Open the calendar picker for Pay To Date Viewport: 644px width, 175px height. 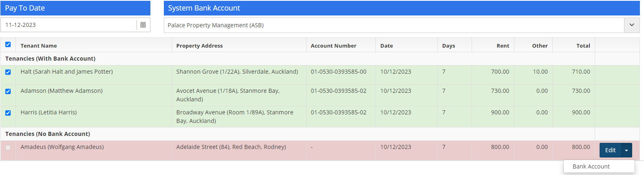coord(143,25)
